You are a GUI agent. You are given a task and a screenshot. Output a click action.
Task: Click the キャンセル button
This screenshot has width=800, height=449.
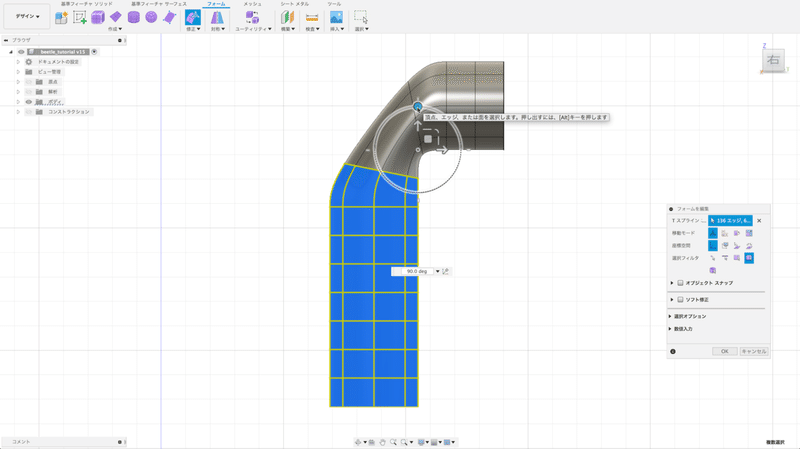(x=754, y=352)
